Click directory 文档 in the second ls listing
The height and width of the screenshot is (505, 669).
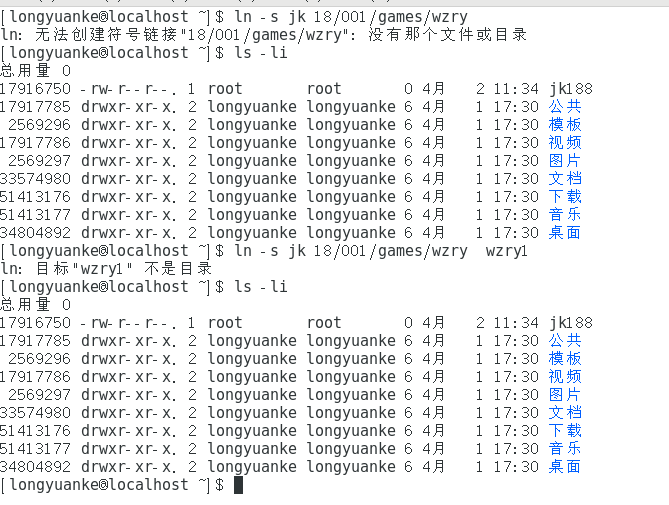tap(565, 413)
